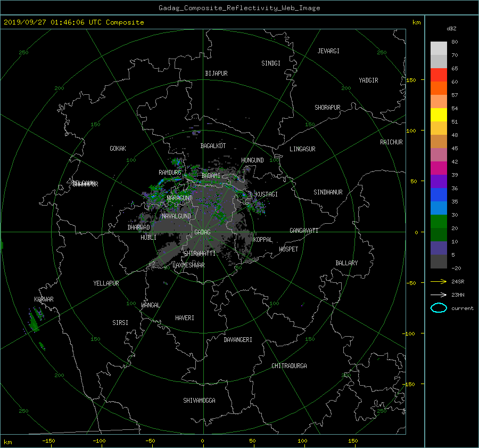Click the GADAG radar center label
Screen dimensions: 479x448
click(x=202, y=232)
